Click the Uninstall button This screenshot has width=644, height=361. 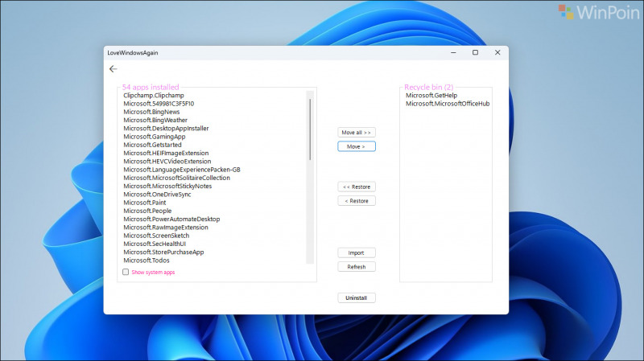[x=357, y=297]
